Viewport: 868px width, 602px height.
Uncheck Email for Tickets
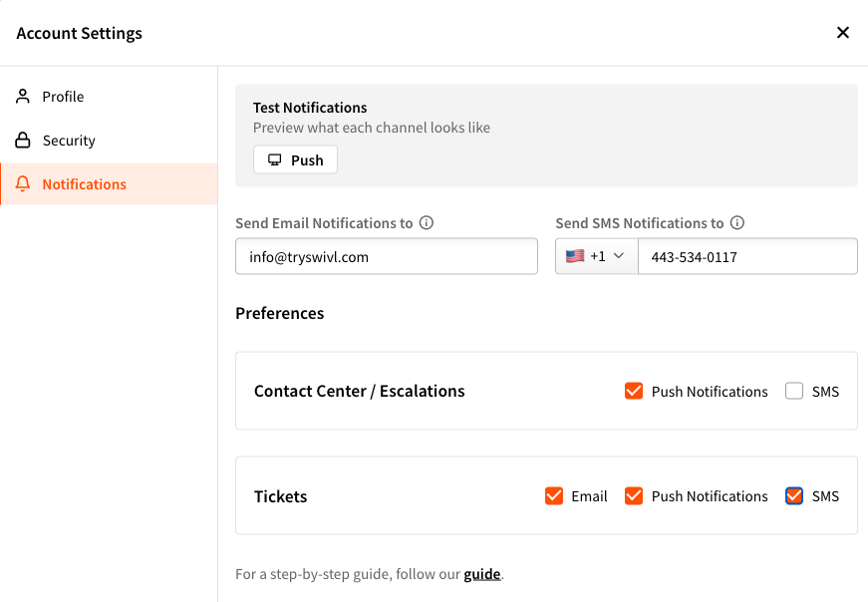point(554,495)
